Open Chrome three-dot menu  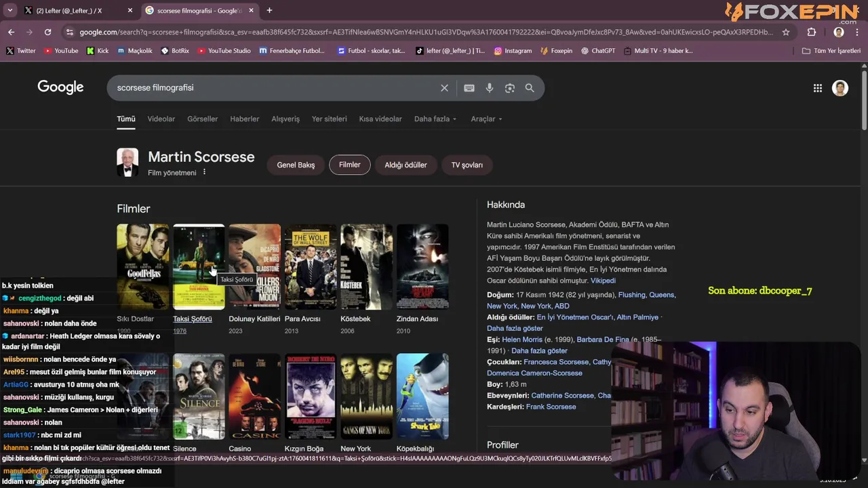point(858,32)
